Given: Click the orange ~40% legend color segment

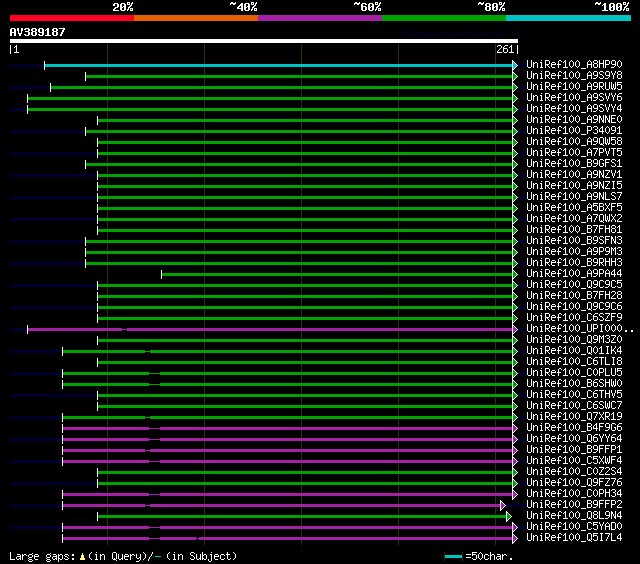Looking at the screenshot, I should pos(196,18).
